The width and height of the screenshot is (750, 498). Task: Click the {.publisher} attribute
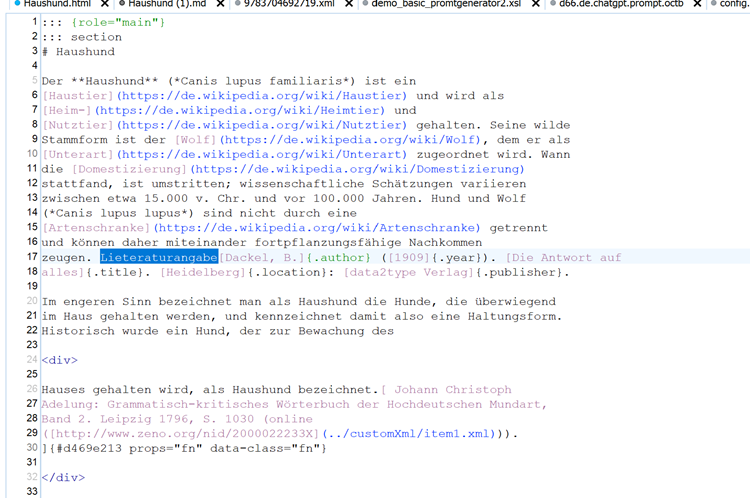click(x=519, y=272)
